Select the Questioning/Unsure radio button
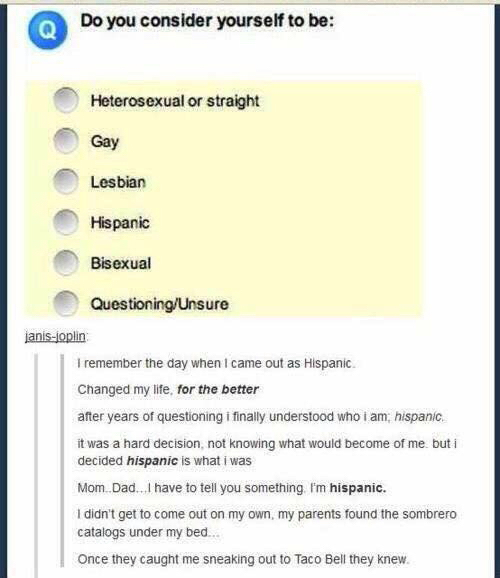This screenshot has width=500, height=578. (x=66, y=303)
